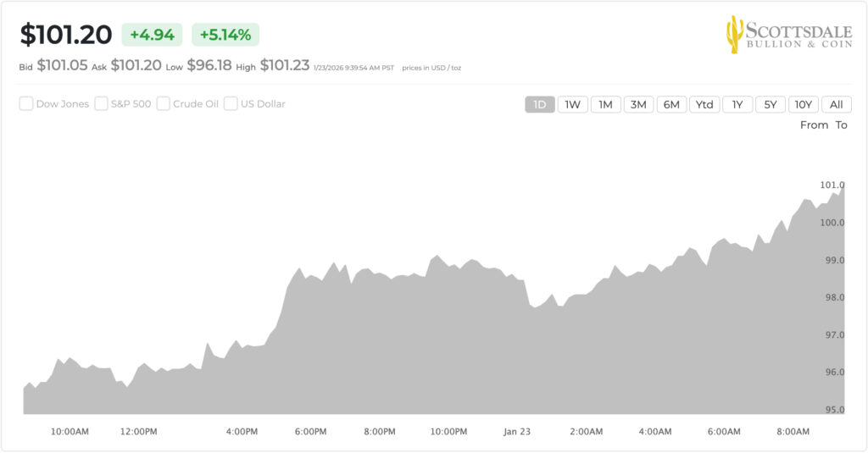Click the Jan 23 marker on time axis
This screenshot has height=453, width=868.
[x=516, y=432]
